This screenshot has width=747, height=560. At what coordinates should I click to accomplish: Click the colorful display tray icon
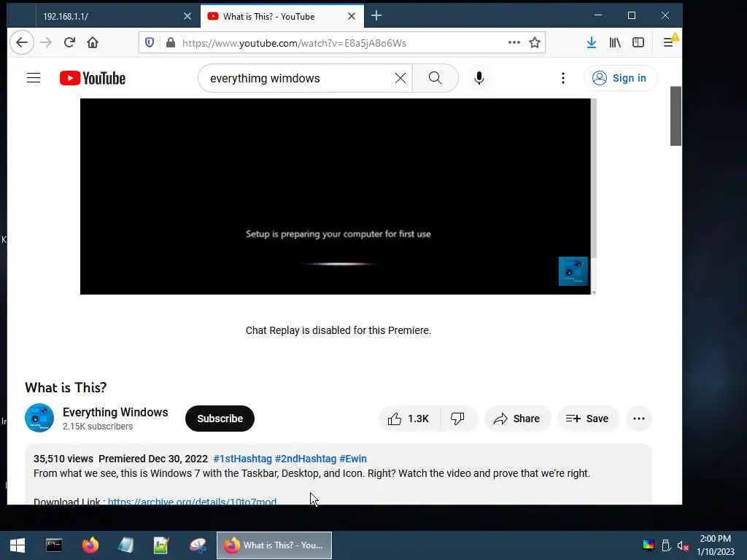649,545
